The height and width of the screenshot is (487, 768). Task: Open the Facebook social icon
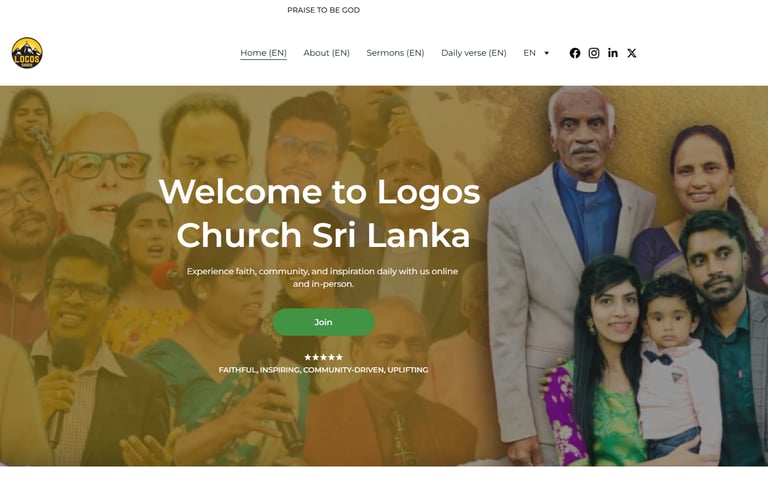[x=575, y=53]
